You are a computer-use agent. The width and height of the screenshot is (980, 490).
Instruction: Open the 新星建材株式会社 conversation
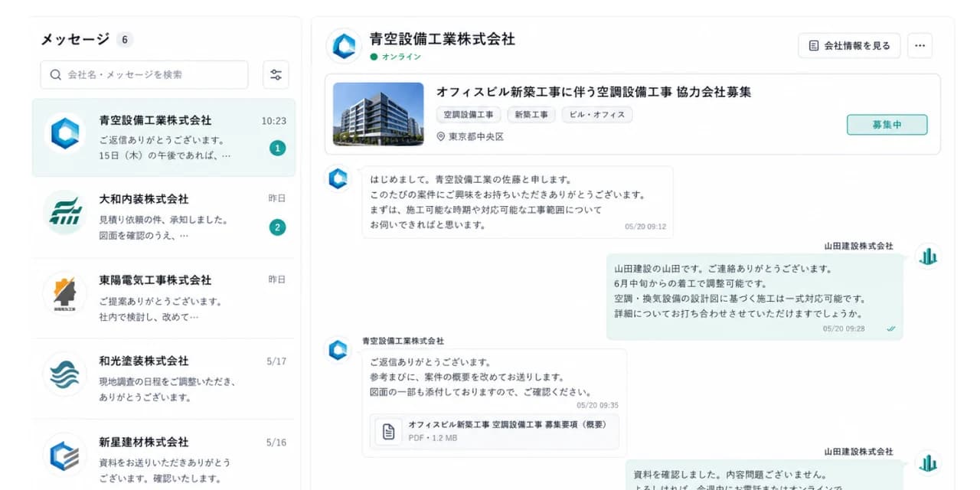pyautogui.click(x=164, y=455)
